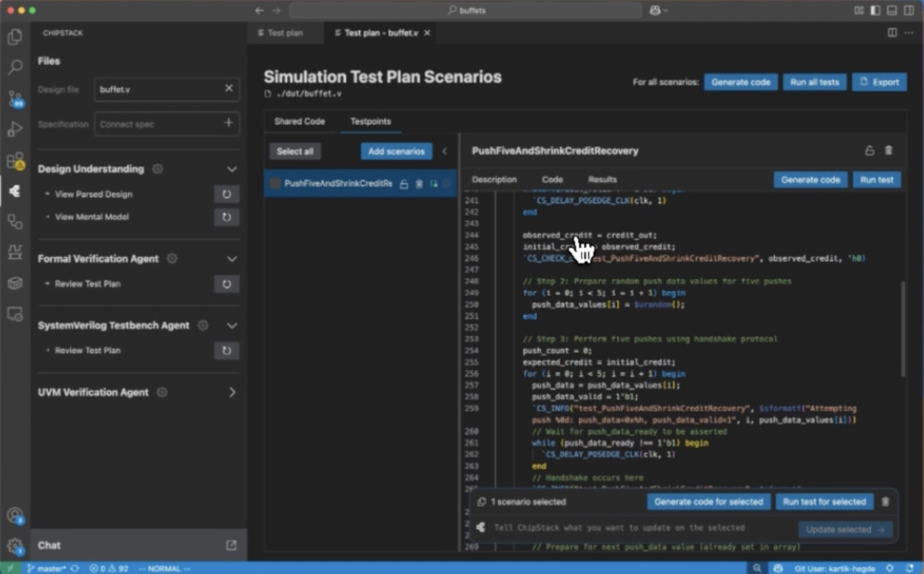Delete the PushFiveAndShrinkCreditRecovery scenario via header trash icon

coord(889,151)
